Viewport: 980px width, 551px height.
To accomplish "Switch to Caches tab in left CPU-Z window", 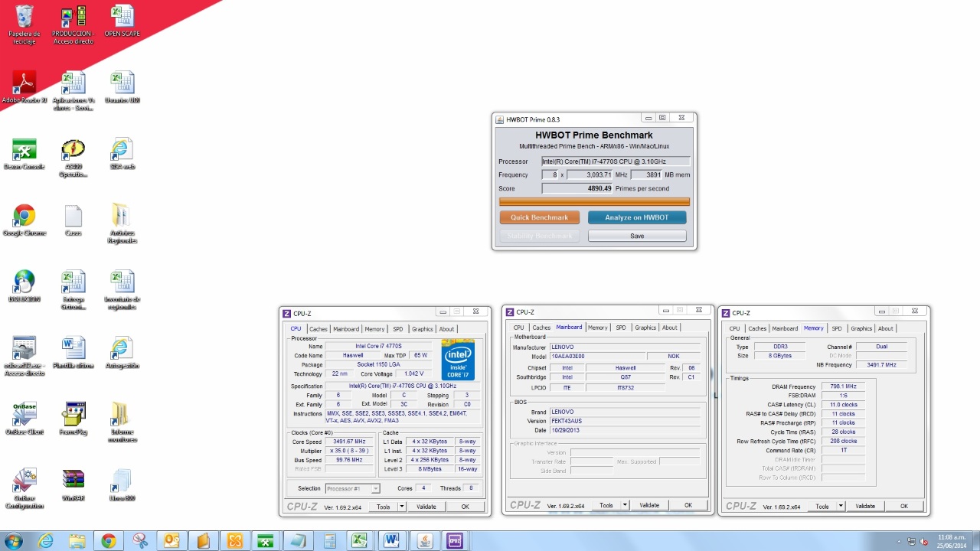I will coord(318,329).
